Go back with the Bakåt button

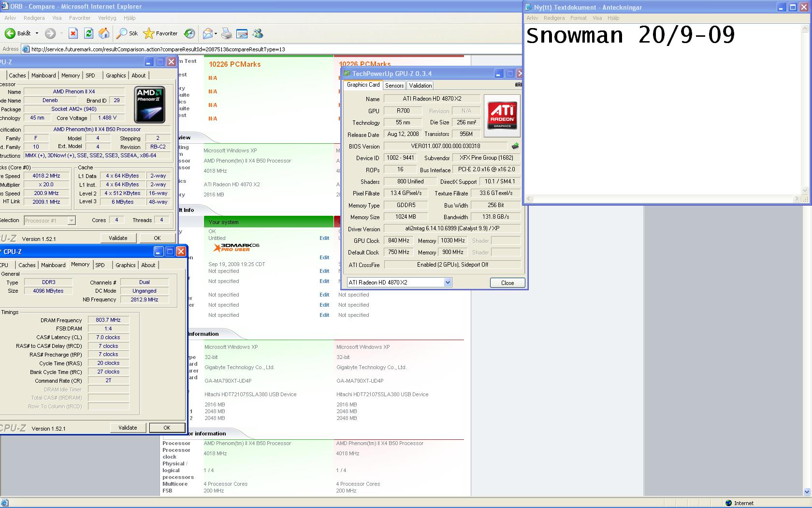[18, 33]
